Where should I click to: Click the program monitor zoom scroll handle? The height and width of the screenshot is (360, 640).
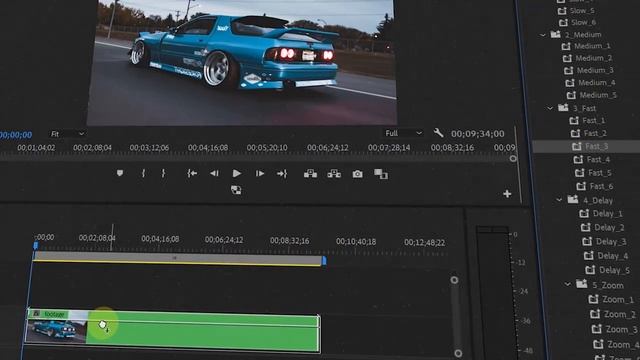513,158
